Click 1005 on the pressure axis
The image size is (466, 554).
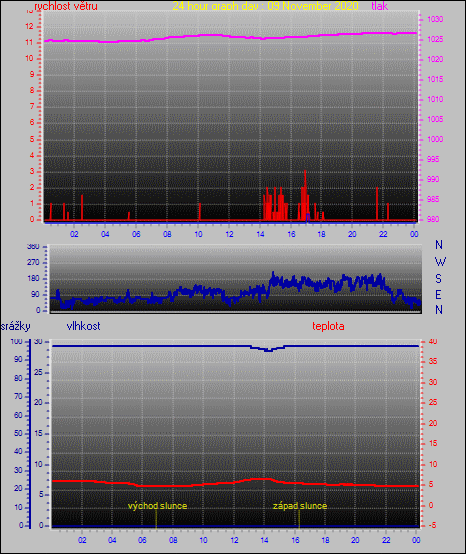point(435,119)
